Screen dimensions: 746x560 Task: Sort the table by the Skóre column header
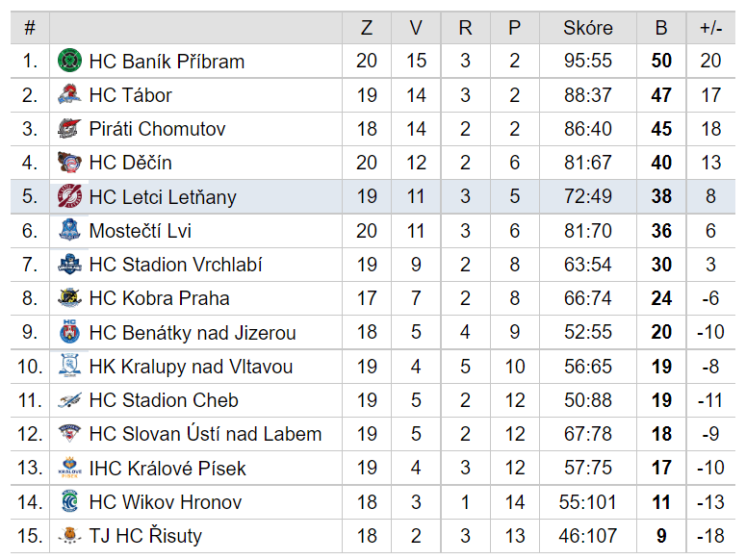tap(588, 28)
